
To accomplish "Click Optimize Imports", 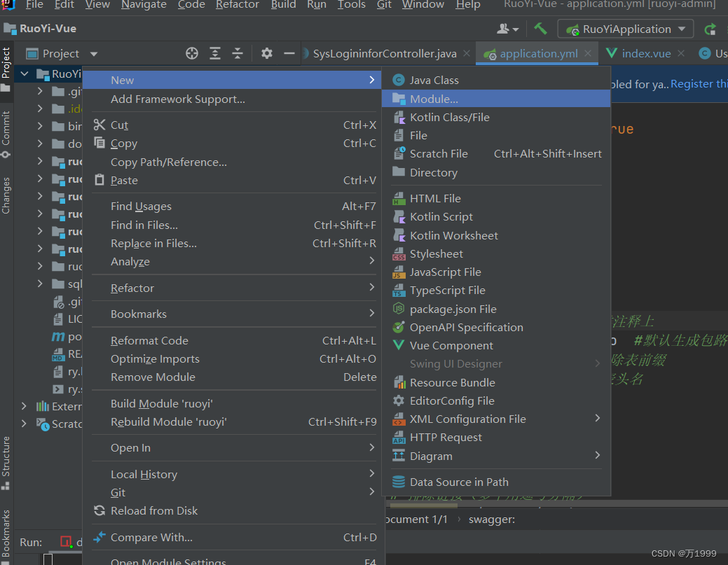I will 232,359.
